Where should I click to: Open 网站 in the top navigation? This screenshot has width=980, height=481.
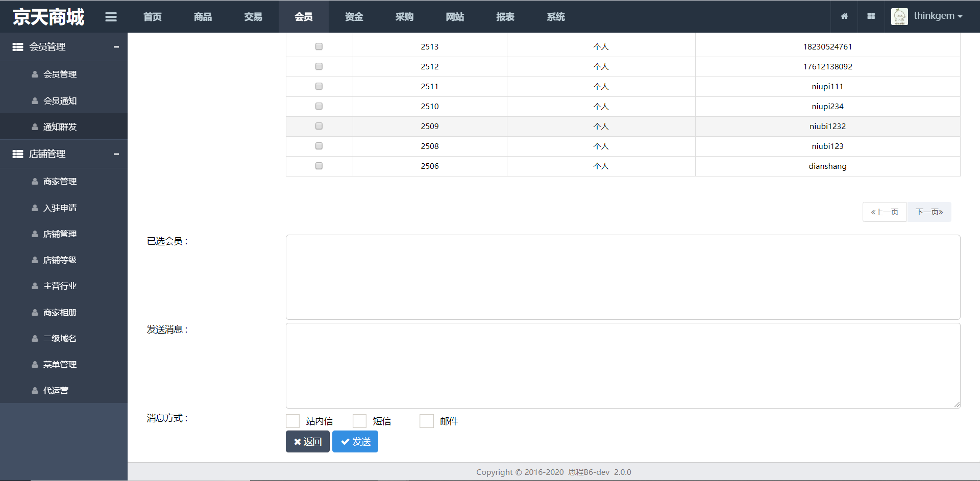coord(455,17)
